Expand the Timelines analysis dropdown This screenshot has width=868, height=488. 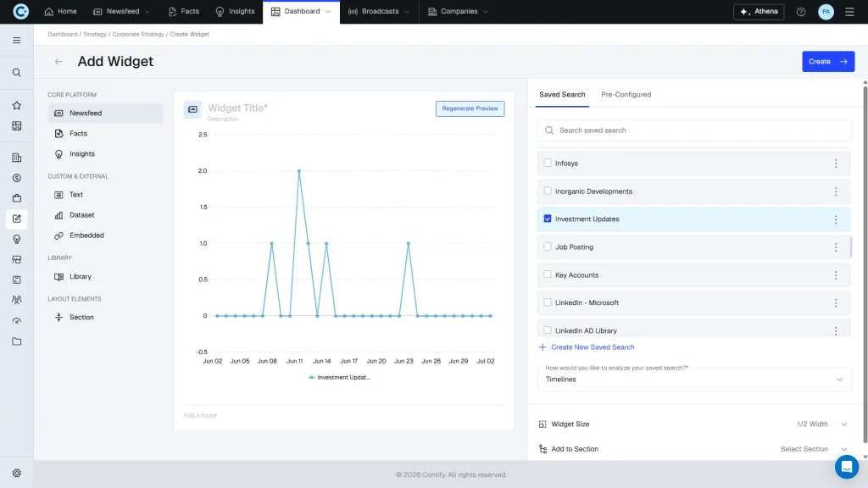point(694,380)
